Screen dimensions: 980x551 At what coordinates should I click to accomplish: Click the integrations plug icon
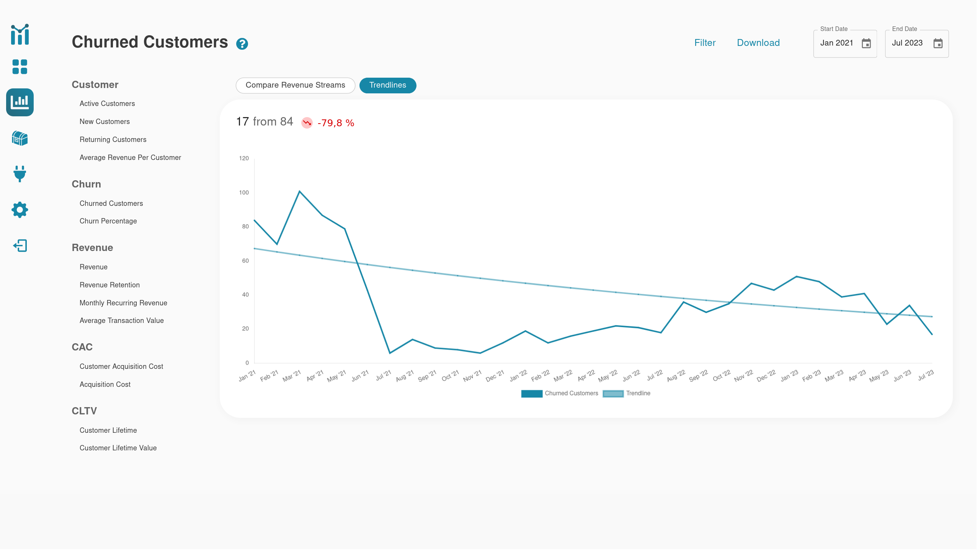(x=20, y=174)
